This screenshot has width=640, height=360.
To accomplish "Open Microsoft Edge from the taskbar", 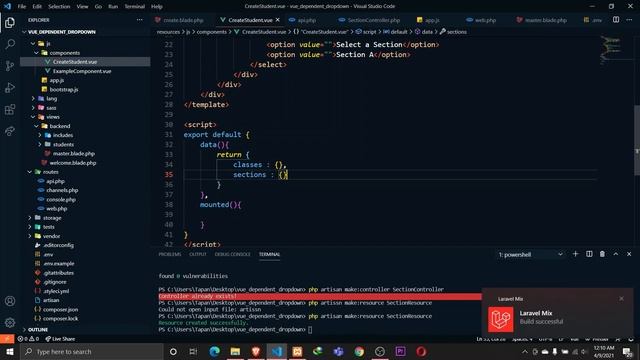I will [215, 351].
